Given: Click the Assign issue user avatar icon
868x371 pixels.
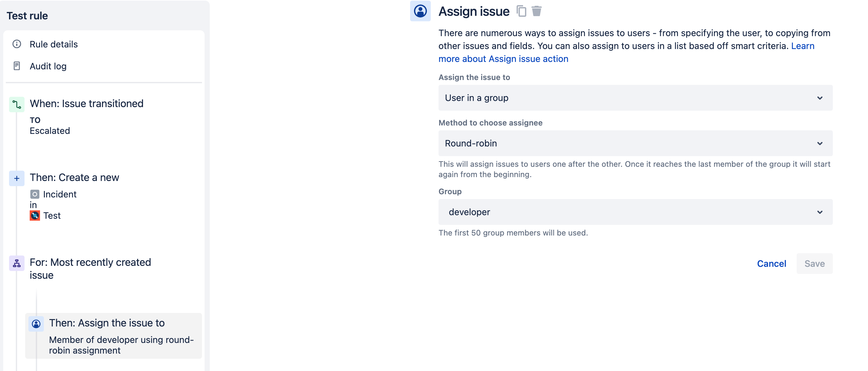Looking at the screenshot, I should (420, 11).
